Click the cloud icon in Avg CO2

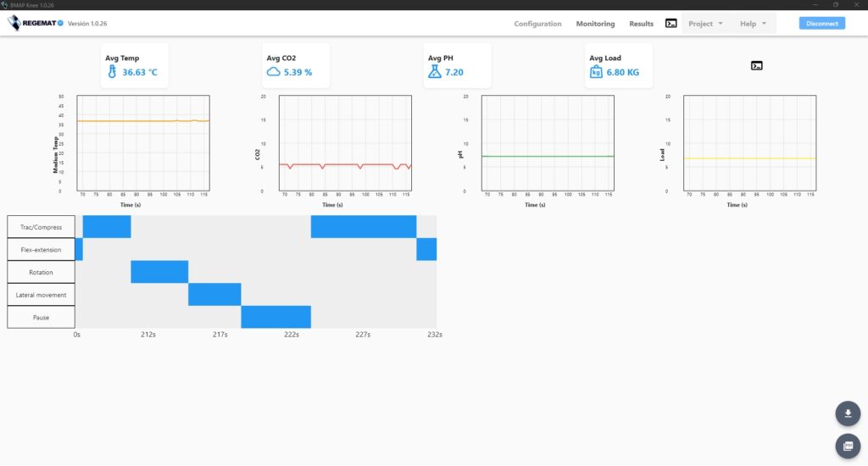pyautogui.click(x=273, y=72)
